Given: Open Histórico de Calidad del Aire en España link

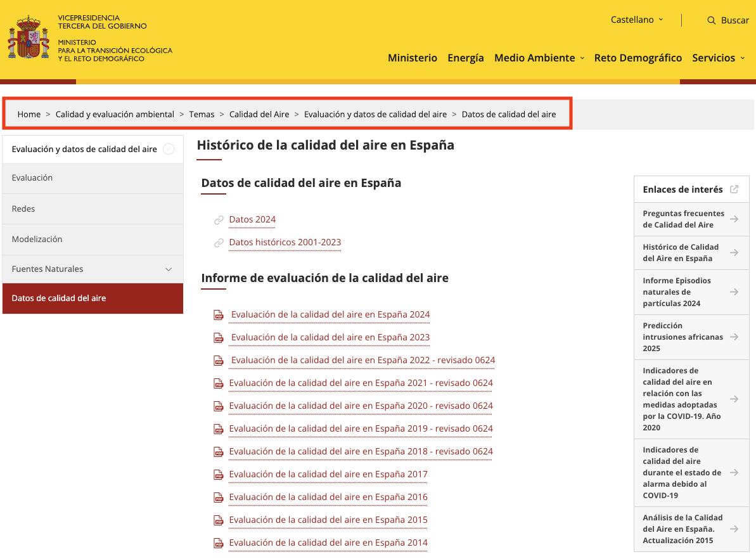Looking at the screenshot, I should (691, 253).
